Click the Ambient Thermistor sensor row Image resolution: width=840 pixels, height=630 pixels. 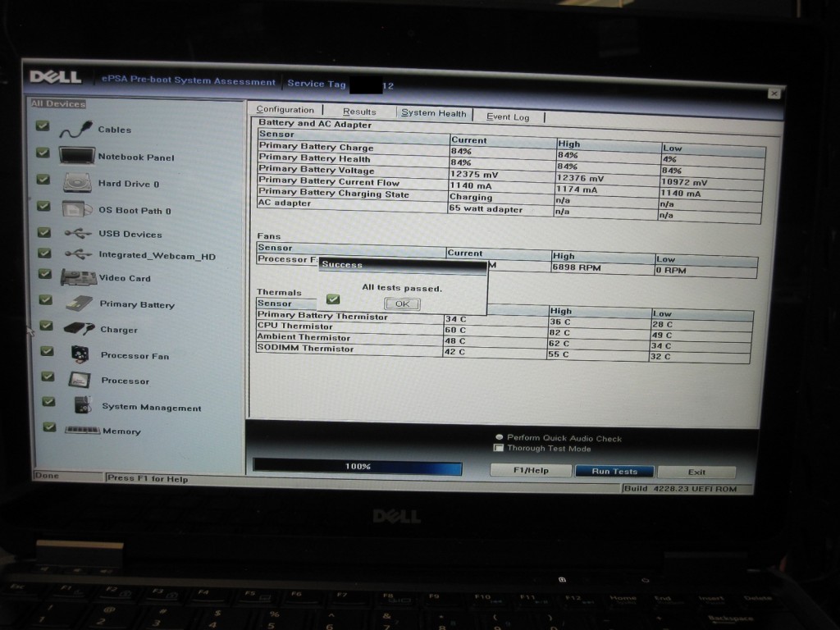point(504,342)
